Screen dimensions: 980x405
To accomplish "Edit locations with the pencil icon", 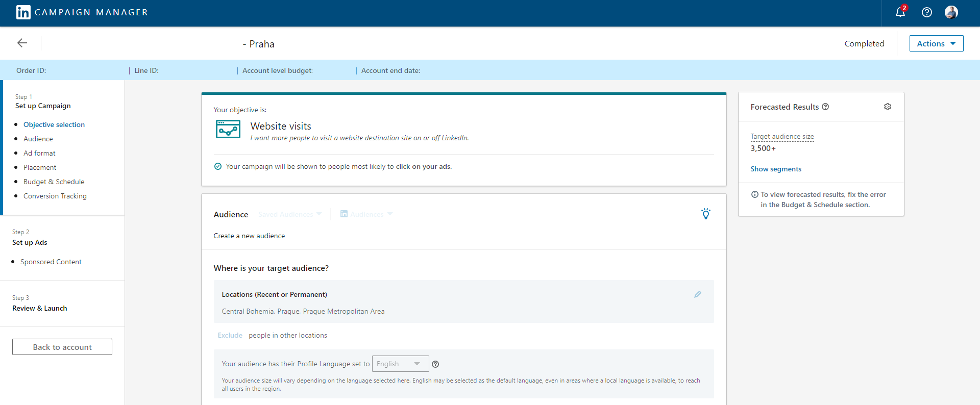I will (698, 294).
